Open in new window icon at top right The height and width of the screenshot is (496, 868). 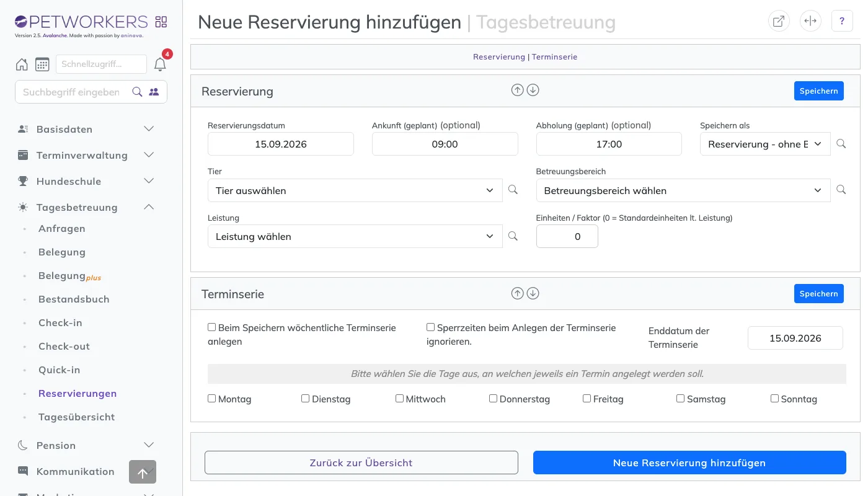tap(779, 21)
